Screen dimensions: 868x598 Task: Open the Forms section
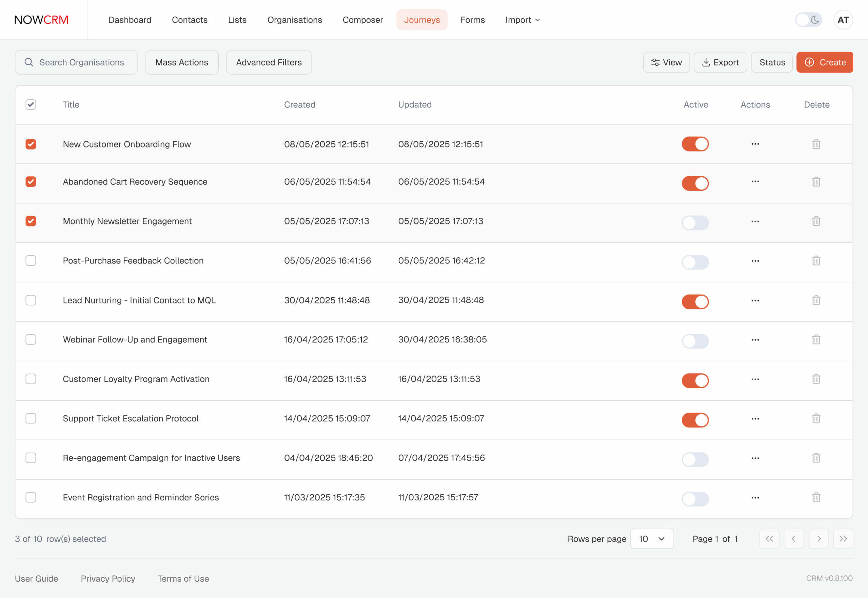click(473, 20)
